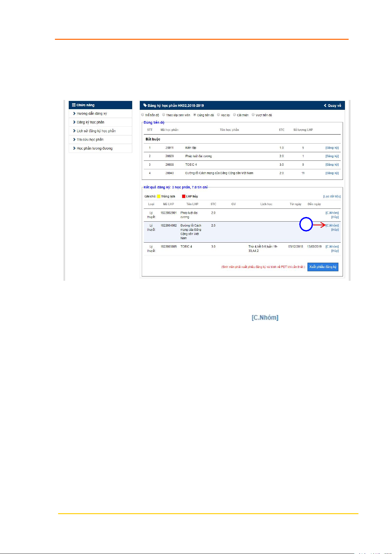The height and width of the screenshot is (554, 392).
Task: Open Đăng ký học phần menu item
Action: pyautogui.click(x=90, y=122)
